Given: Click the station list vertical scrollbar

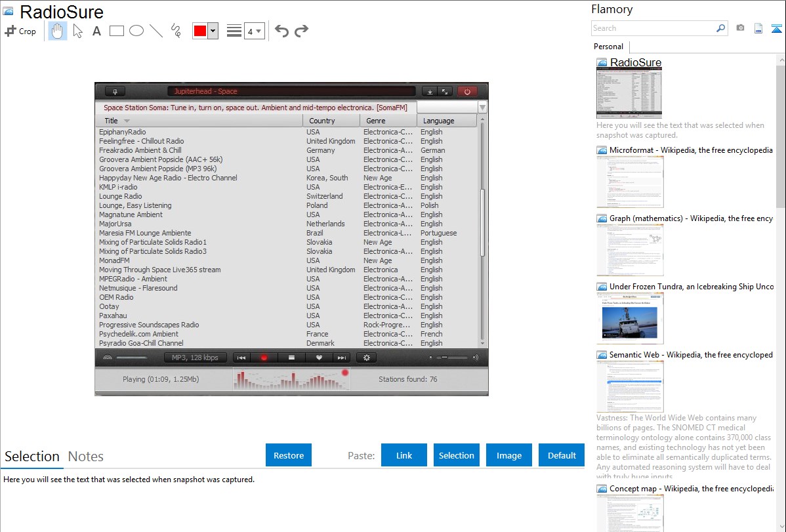Looking at the screenshot, I should (x=482, y=223).
